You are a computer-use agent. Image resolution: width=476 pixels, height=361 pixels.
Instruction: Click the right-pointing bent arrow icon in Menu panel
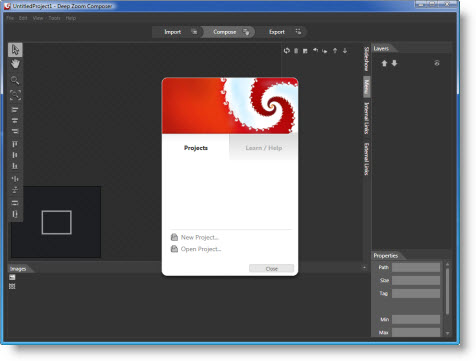click(325, 51)
